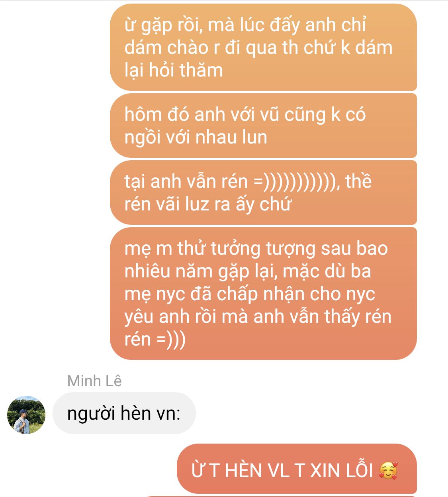Click the sender name Minh Lê

click(94, 381)
